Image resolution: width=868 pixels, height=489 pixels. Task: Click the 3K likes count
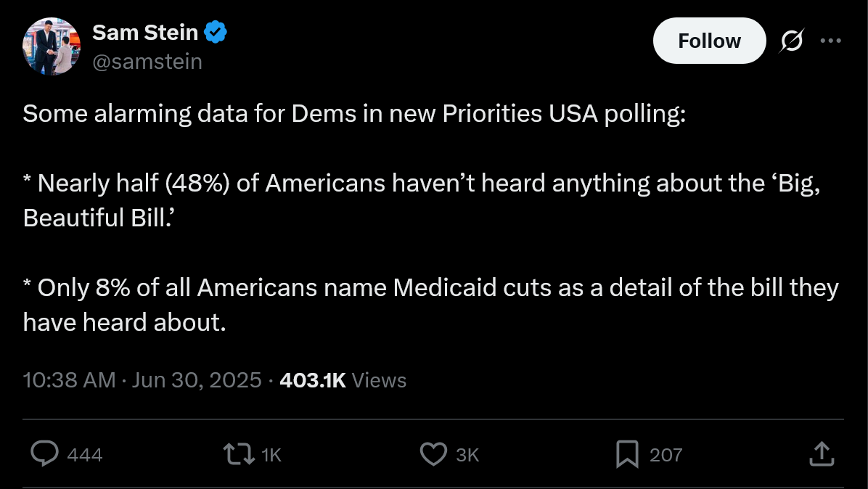467,455
